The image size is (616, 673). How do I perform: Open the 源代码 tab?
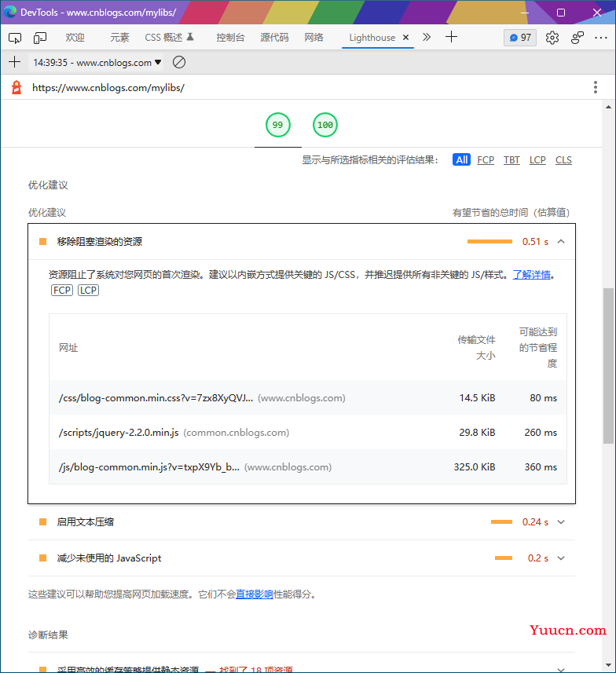click(274, 38)
